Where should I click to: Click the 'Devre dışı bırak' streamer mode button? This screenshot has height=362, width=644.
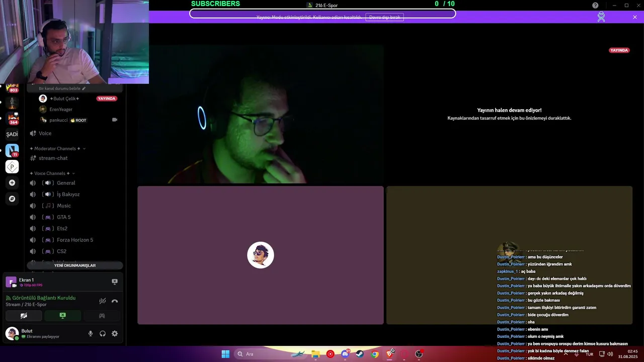[385, 17]
